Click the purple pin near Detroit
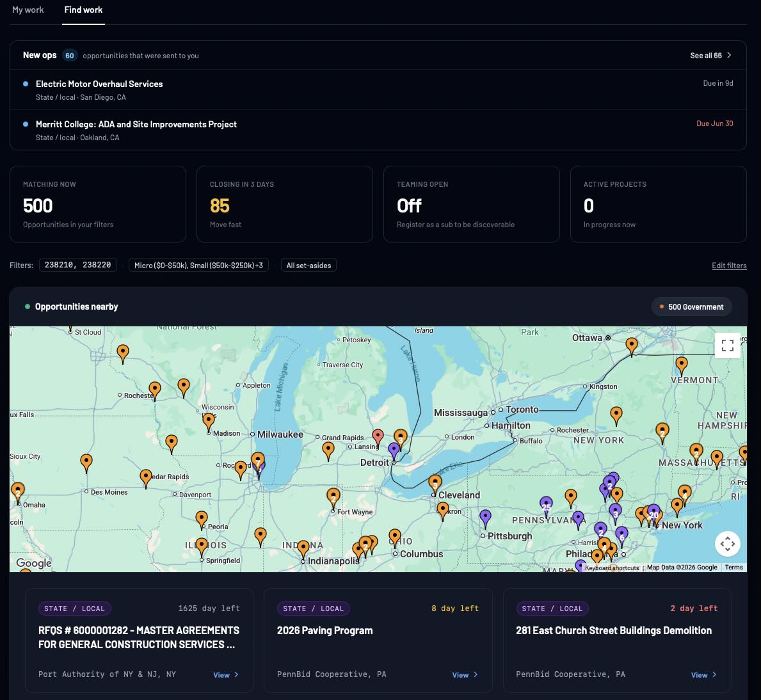 tap(394, 450)
